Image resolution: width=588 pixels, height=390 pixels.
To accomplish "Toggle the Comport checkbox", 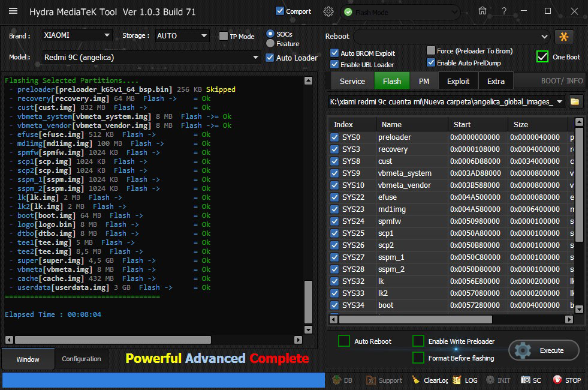I will coord(280,11).
